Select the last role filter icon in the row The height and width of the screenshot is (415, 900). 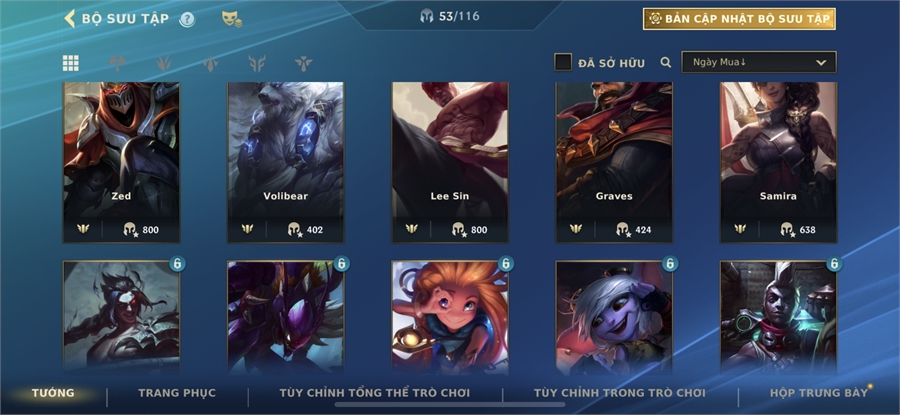pyautogui.click(x=304, y=63)
